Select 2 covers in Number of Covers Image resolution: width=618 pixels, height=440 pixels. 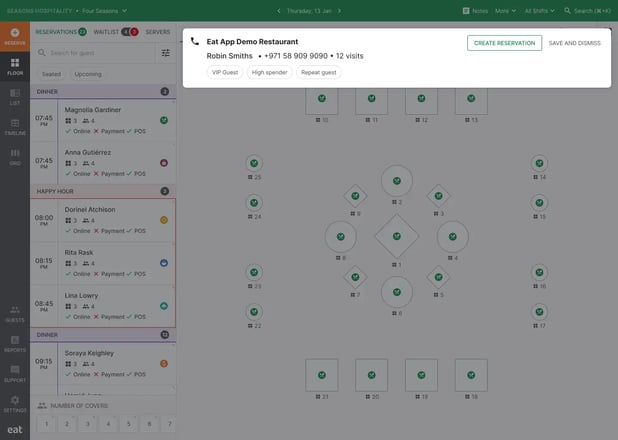67,424
